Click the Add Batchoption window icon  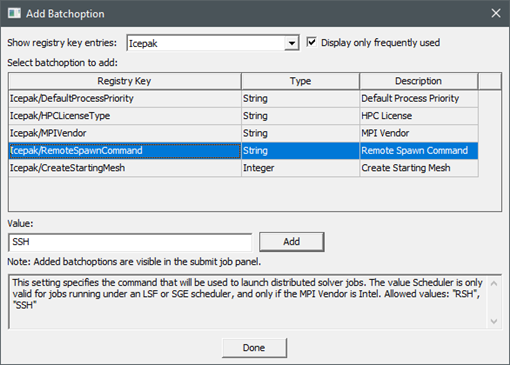click(x=14, y=13)
